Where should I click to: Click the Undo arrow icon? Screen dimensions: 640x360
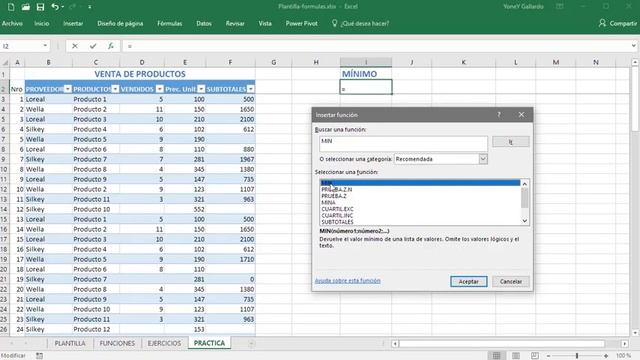pos(55,7)
